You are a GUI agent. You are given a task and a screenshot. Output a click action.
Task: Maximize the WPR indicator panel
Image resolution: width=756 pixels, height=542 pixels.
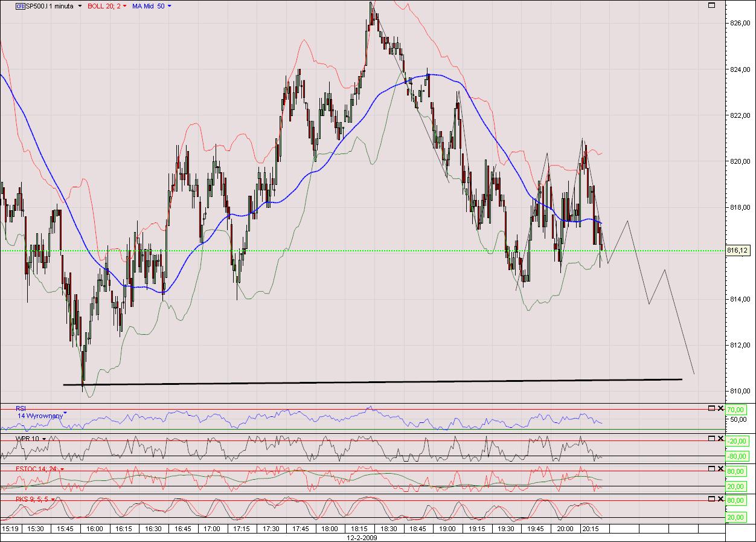711,437
